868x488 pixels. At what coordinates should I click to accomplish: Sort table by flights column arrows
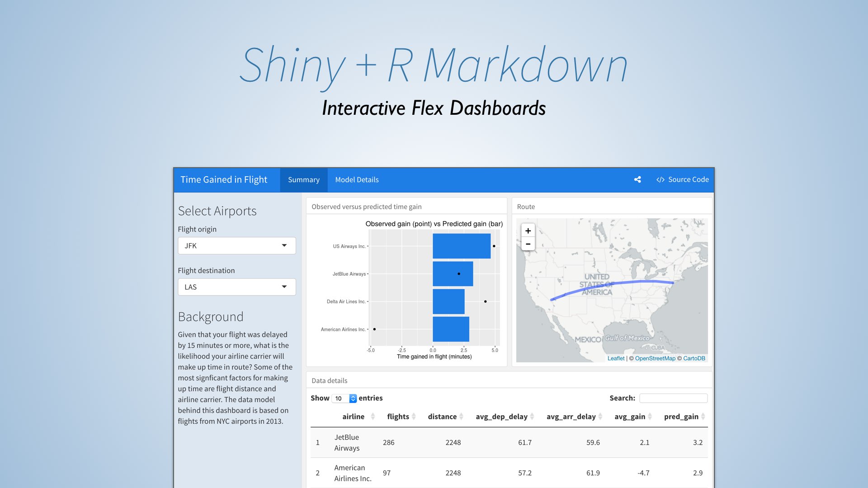414,417
